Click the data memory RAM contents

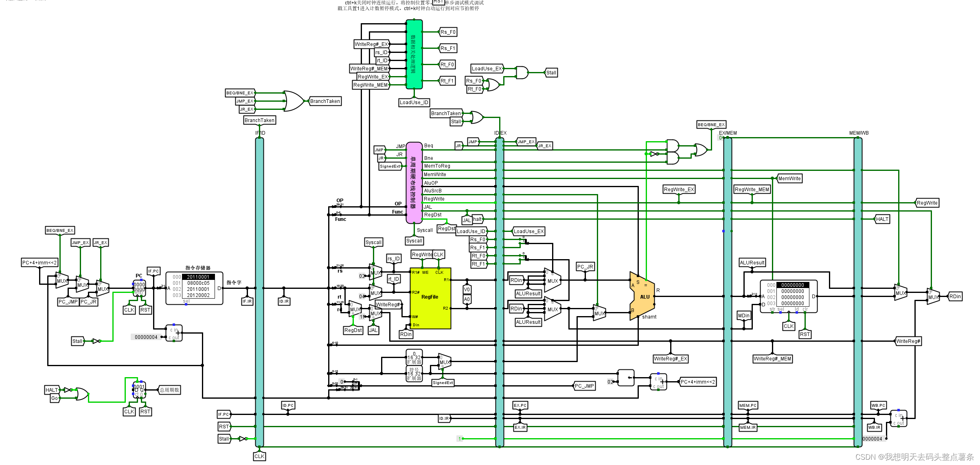click(x=792, y=295)
